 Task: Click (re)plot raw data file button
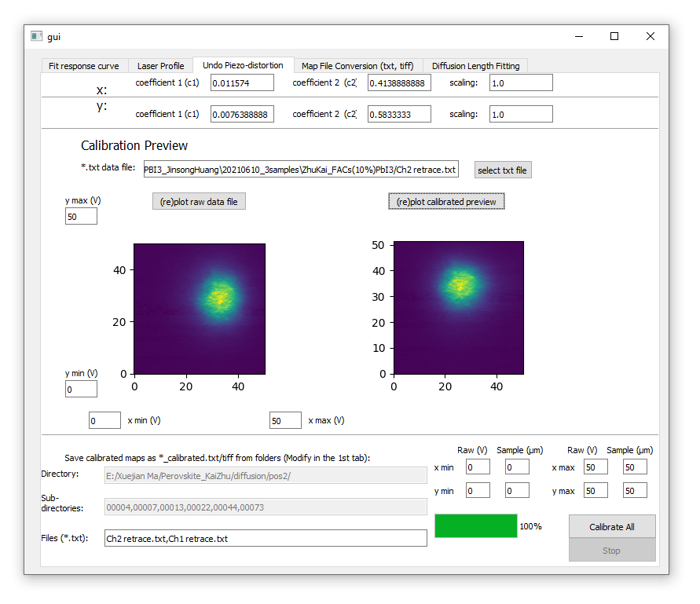coord(199,202)
